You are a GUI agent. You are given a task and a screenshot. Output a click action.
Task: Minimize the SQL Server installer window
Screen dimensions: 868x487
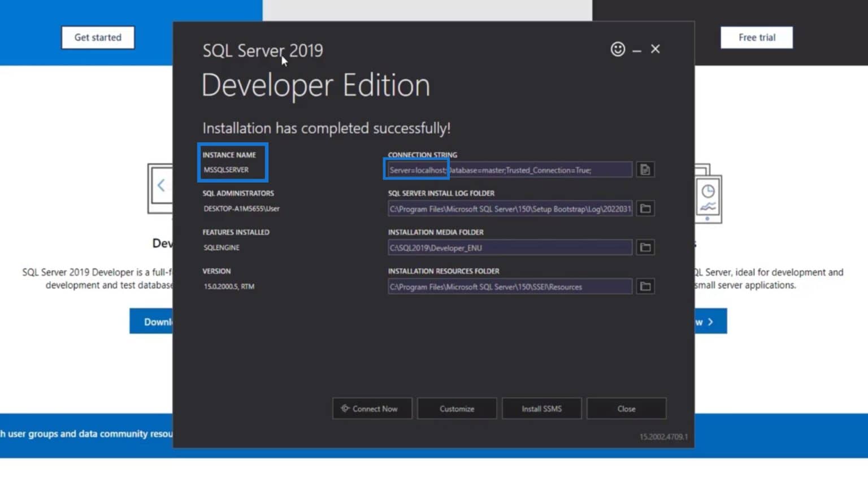pyautogui.click(x=637, y=51)
